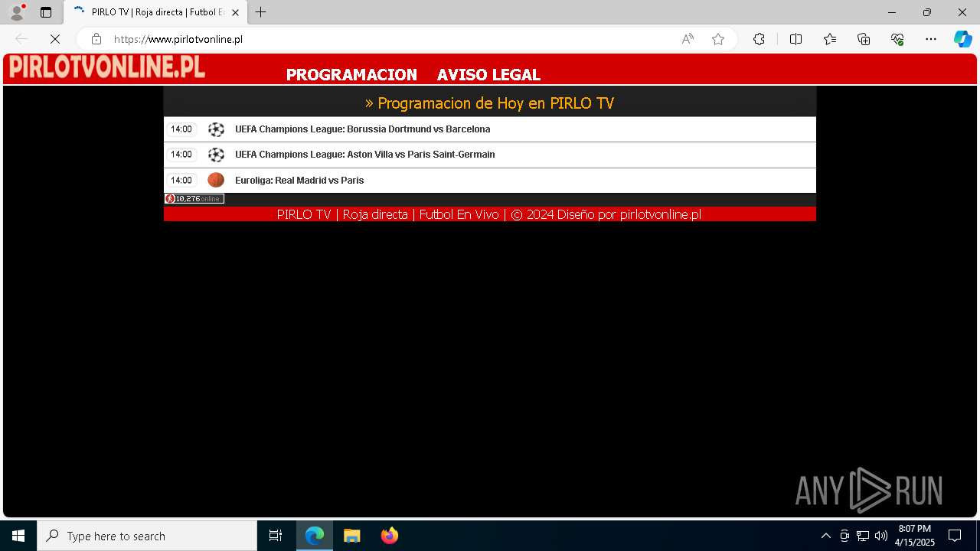
Task: Open the Copilot sidebar icon
Action: coord(962,39)
